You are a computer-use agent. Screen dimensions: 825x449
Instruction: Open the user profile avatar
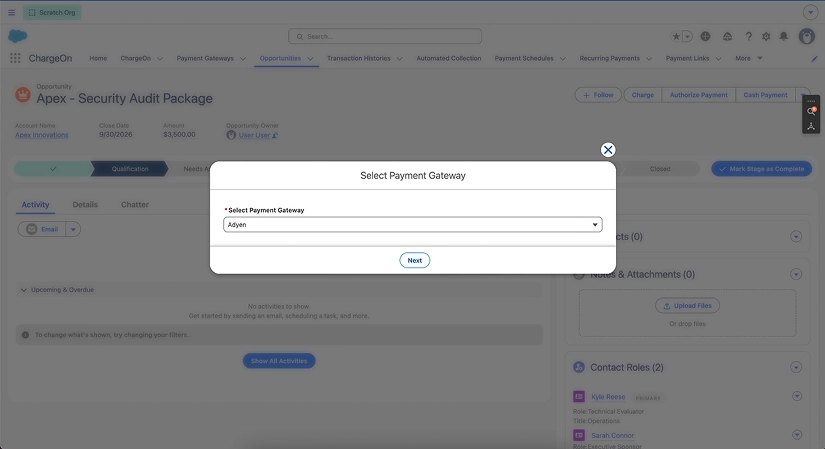807,36
